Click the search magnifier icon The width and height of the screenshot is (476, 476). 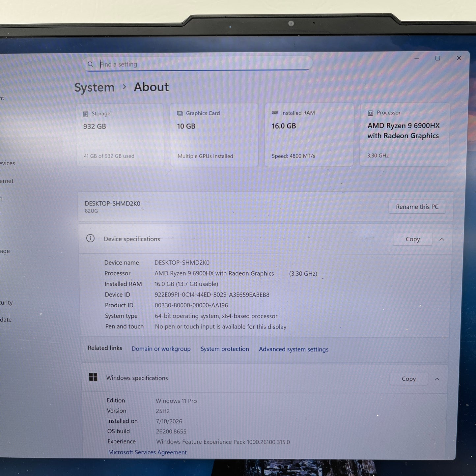pos(90,64)
